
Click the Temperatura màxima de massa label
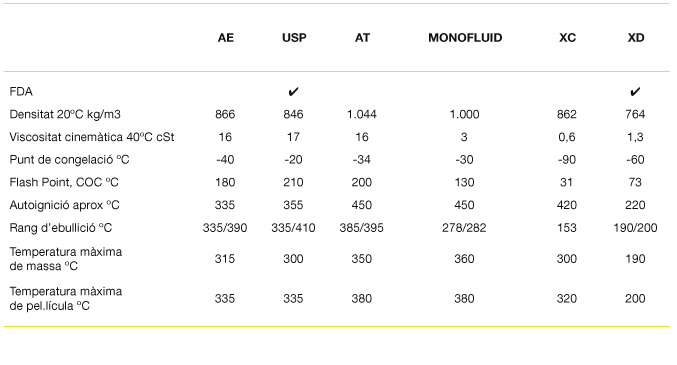[66, 259]
